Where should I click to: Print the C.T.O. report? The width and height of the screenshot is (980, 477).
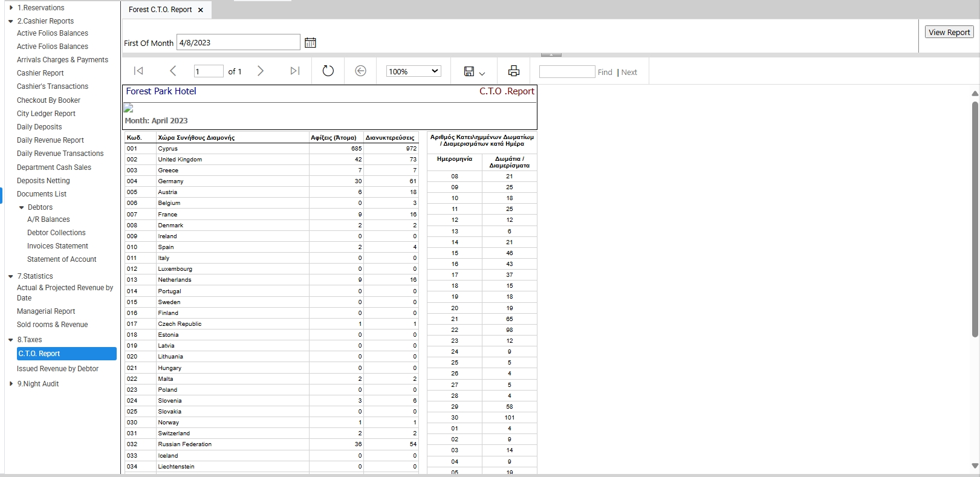point(514,71)
